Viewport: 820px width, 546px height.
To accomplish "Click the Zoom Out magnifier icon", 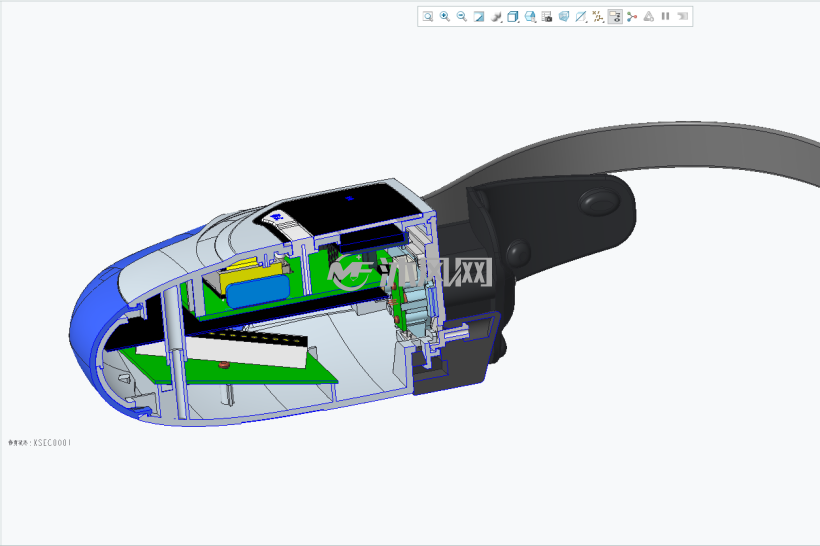I will point(461,17).
